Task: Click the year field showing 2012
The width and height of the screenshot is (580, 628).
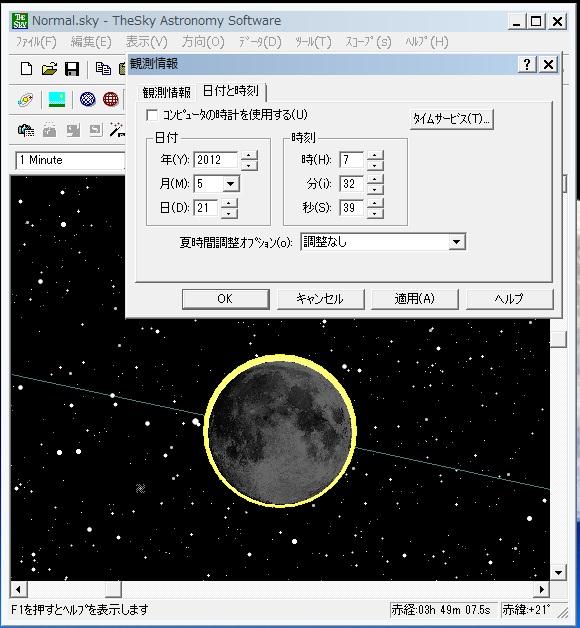Action: pyautogui.click(x=216, y=160)
